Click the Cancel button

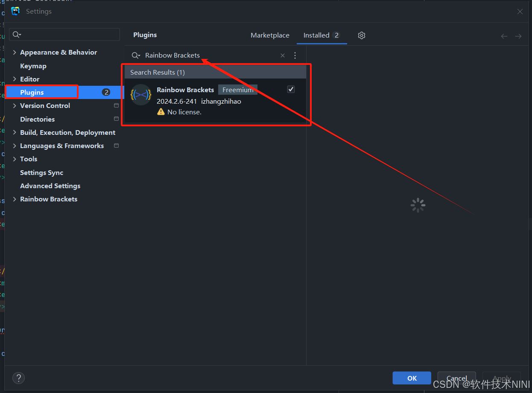(x=456, y=378)
